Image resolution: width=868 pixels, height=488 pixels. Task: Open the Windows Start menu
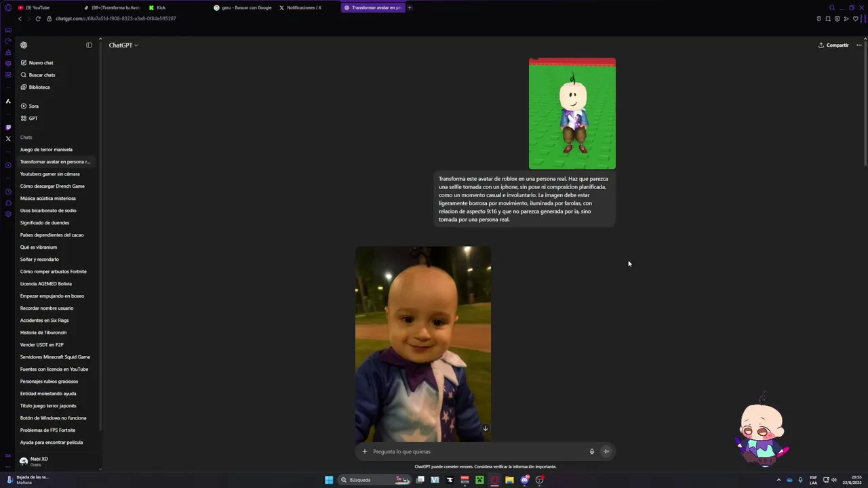[329, 480]
